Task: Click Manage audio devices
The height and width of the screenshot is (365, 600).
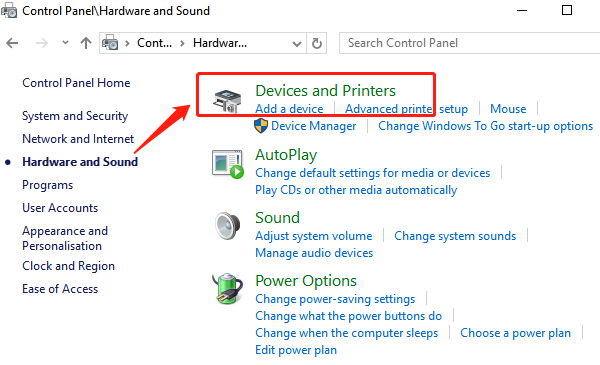Action: click(x=314, y=253)
